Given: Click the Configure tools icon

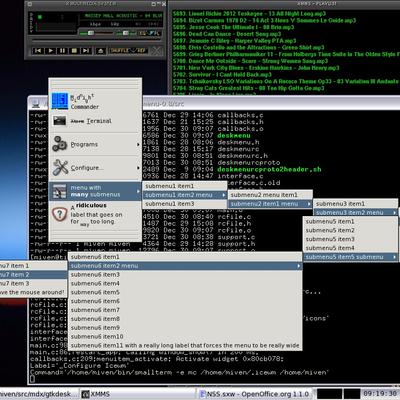Looking at the screenshot, I should pos(60,167).
